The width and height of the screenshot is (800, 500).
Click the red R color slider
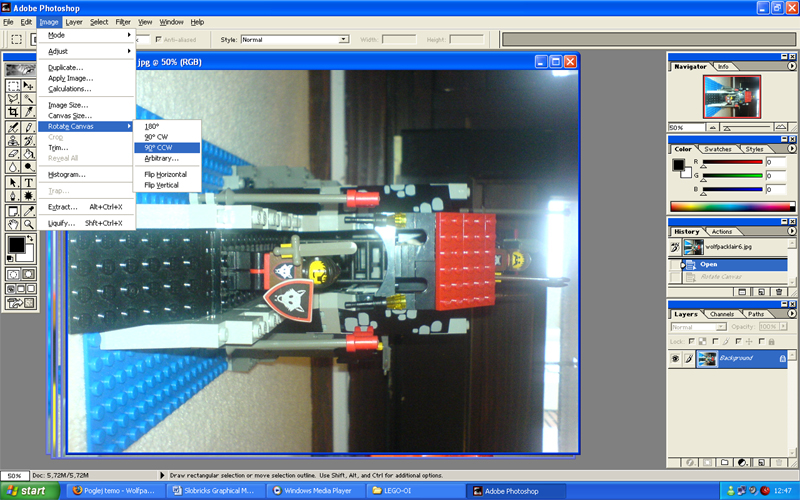point(732,162)
